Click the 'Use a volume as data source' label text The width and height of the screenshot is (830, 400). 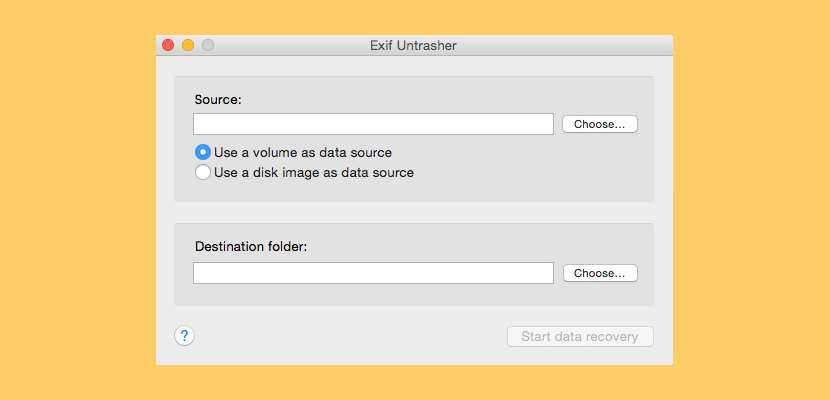(x=302, y=153)
